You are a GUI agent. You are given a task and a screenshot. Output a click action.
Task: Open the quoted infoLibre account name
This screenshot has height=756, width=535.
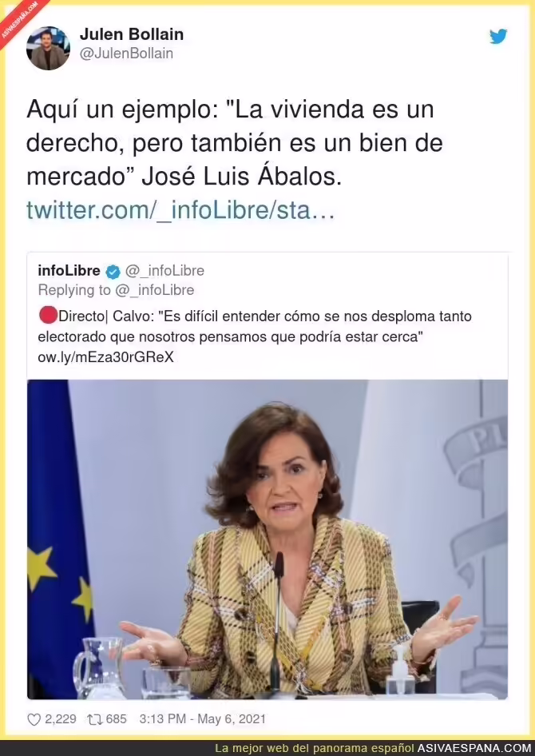point(69,270)
